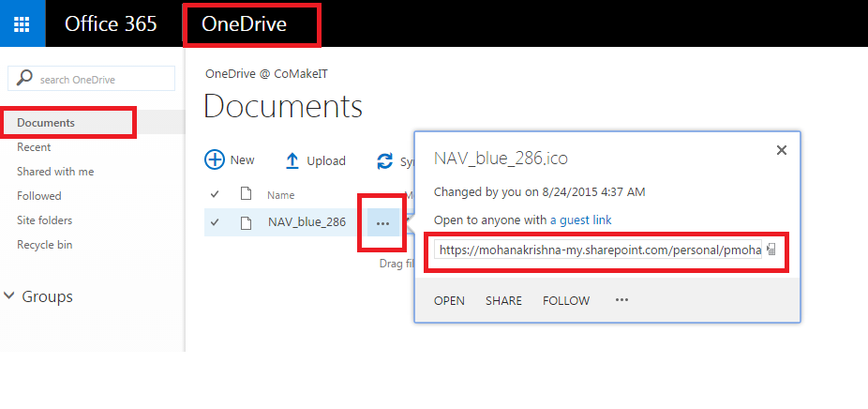This screenshot has height=409, width=868.
Task: Focus the search OneDrive box
Action: [x=91, y=79]
